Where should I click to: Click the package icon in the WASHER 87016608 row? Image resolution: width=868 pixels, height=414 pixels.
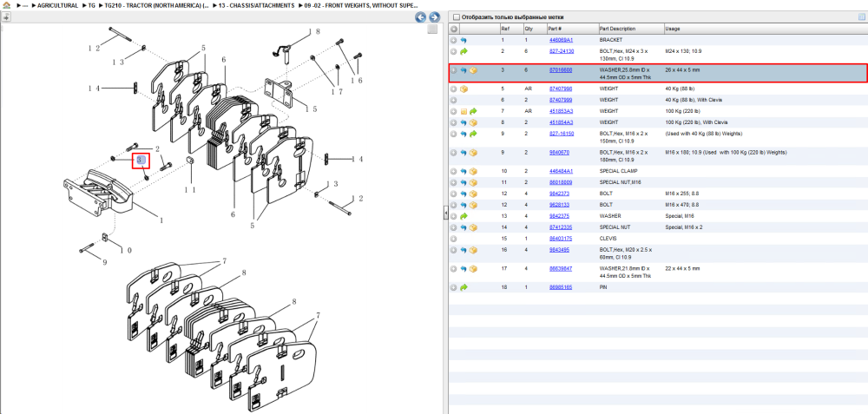[473, 71]
